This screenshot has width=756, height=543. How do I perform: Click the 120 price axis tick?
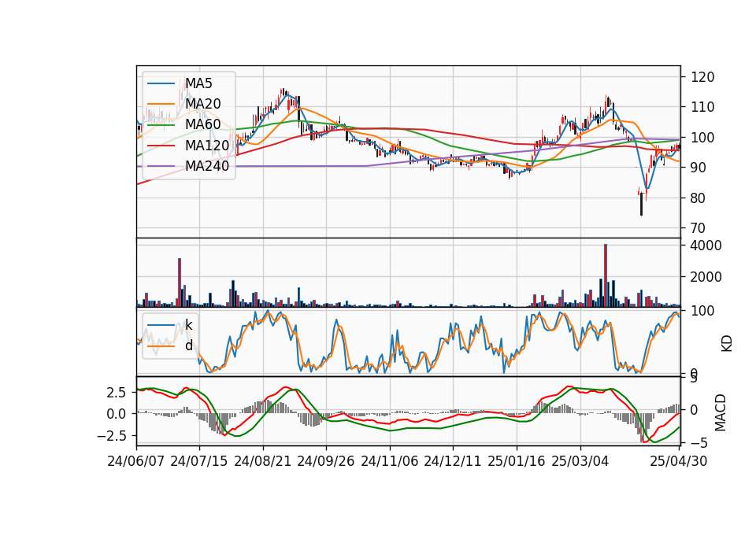coord(702,77)
